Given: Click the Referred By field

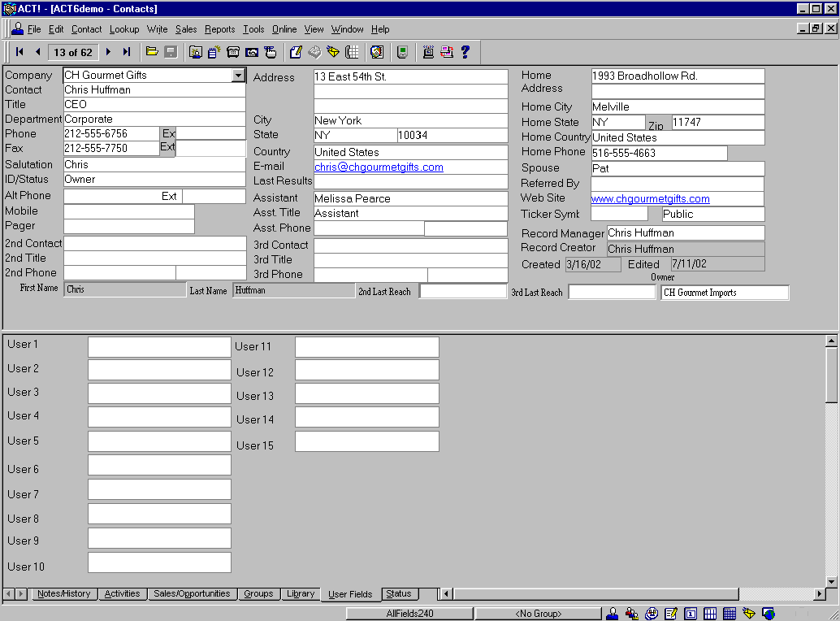Looking at the screenshot, I should coord(678,184).
